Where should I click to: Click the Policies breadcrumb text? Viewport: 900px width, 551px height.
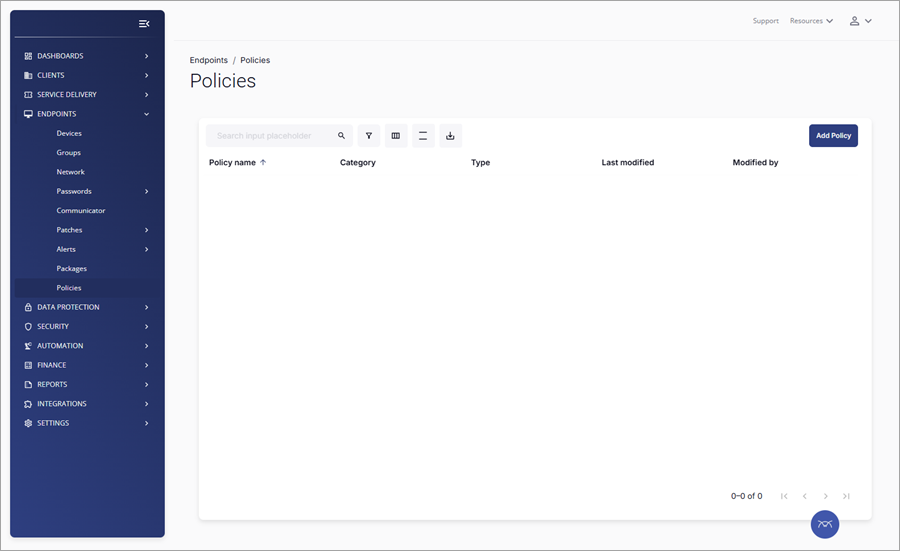pos(255,60)
